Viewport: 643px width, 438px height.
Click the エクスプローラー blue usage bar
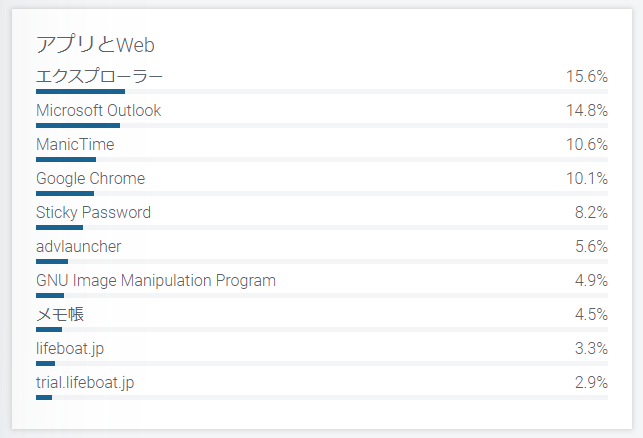[80, 91]
